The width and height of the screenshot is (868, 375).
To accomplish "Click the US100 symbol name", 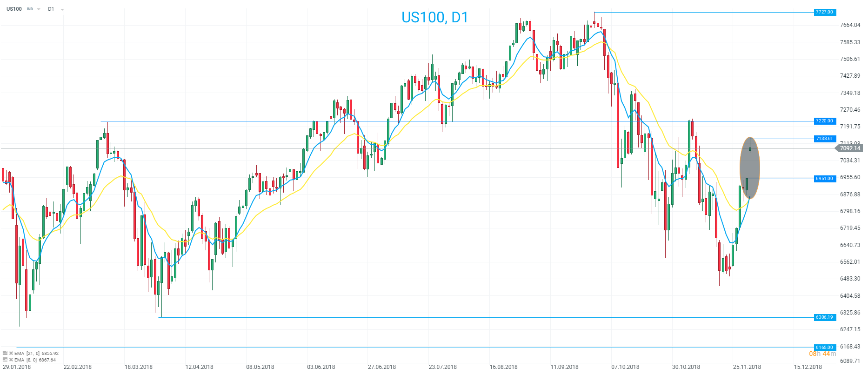I will [x=14, y=9].
